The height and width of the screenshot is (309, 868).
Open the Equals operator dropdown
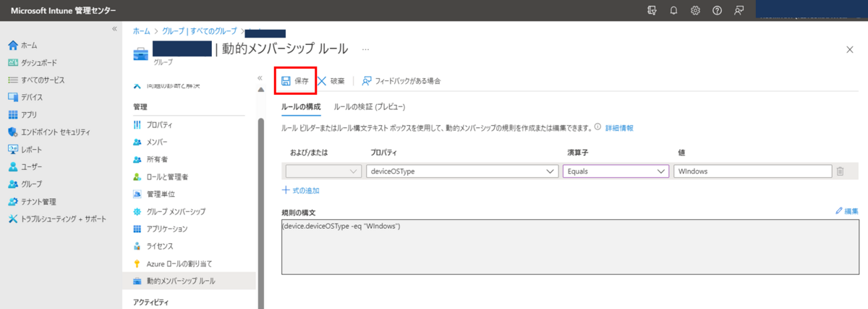(616, 172)
